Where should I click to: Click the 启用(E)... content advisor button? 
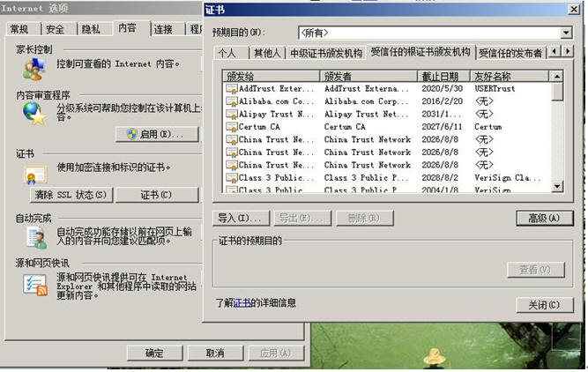[157, 134]
